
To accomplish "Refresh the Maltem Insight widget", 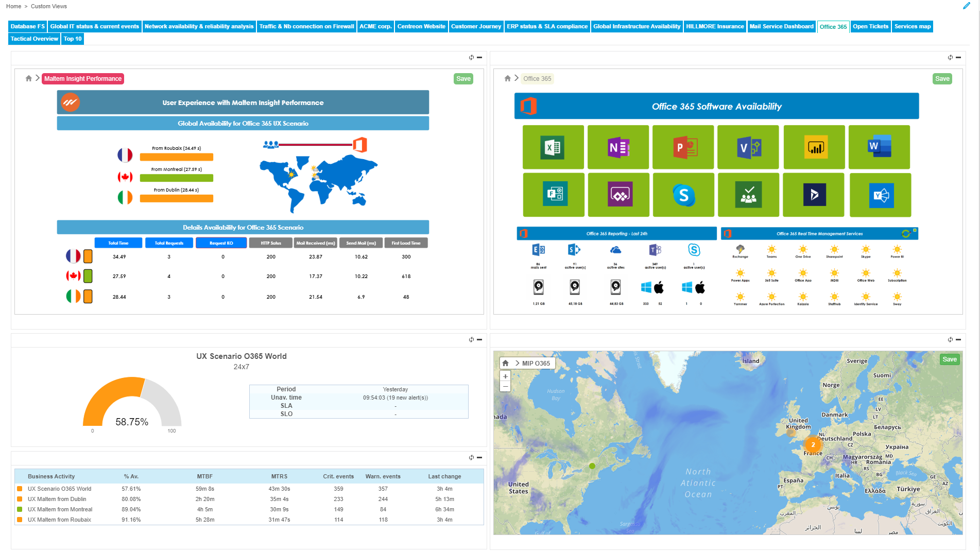I will pos(471,57).
